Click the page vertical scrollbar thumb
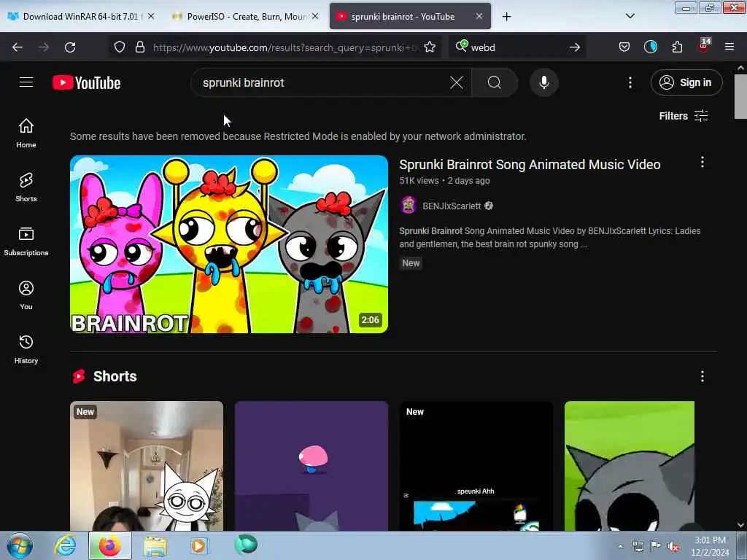This screenshot has height=560, width=747. tap(740, 97)
